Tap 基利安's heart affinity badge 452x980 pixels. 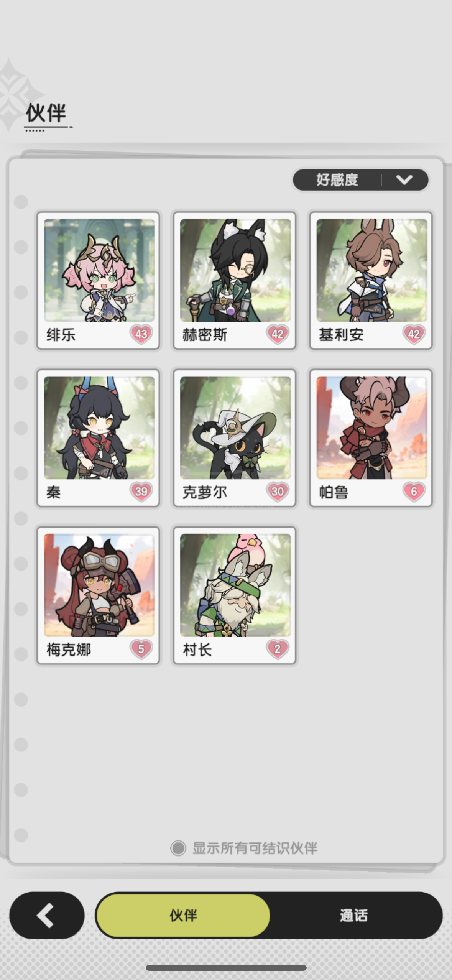(414, 334)
